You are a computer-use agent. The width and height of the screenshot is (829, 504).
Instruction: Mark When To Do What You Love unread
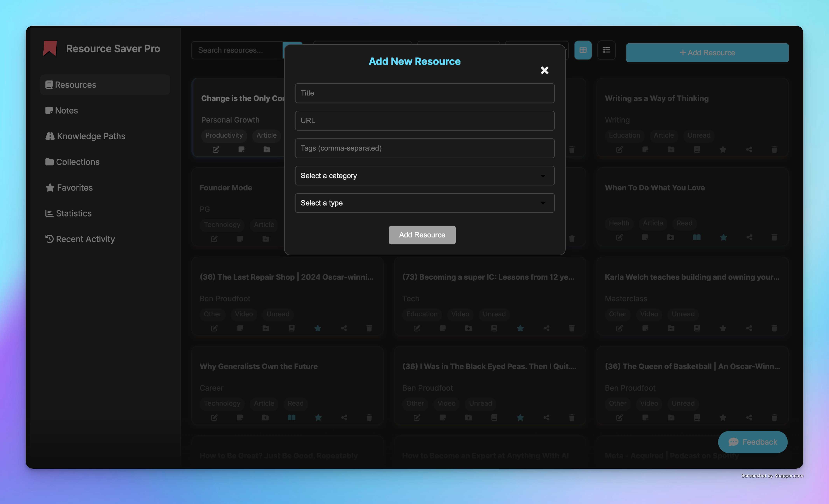[697, 238]
